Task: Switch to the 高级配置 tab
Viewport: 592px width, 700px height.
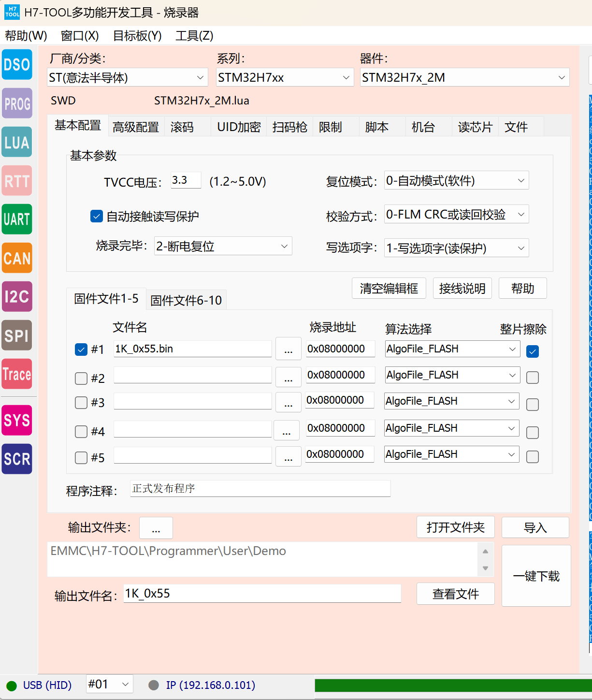Action: (136, 127)
